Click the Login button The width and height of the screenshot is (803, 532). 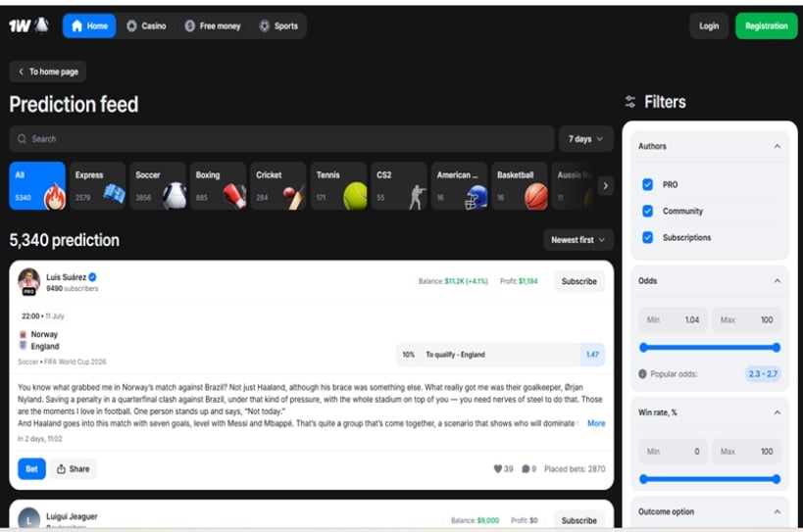tap(709, 26)
